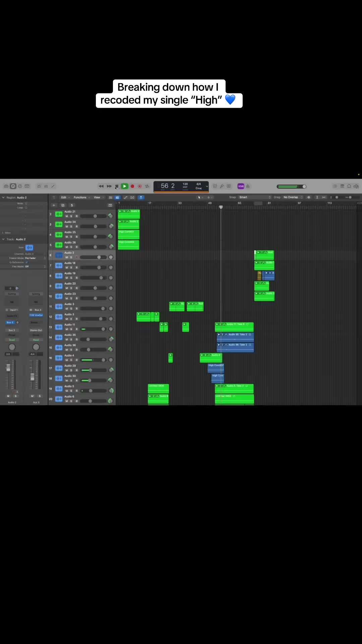362x644 pixels.
Task: Click the 120 tempo value in LCD
Action: coord(185,184)
